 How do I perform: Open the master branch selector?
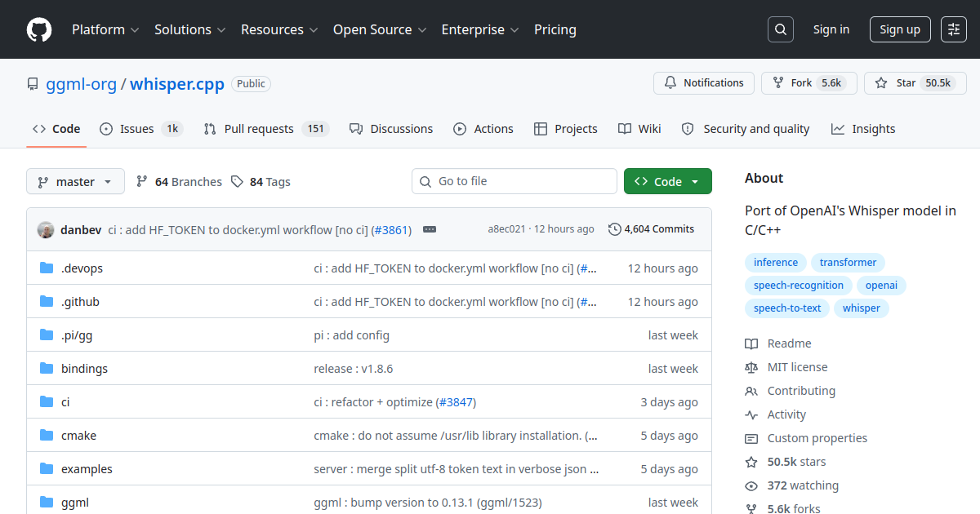pos(75,181)
